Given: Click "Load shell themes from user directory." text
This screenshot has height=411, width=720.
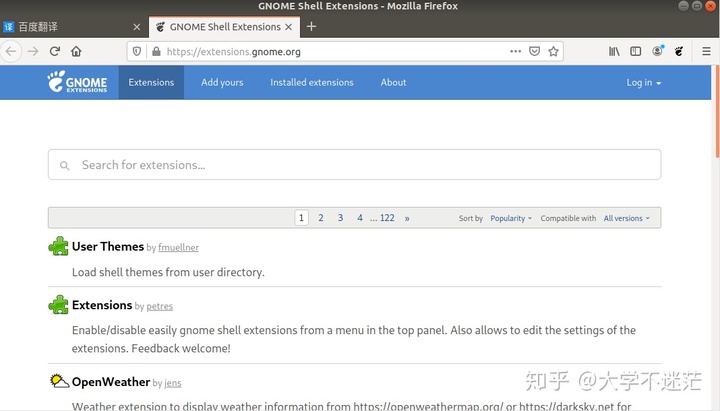Looking at the screenshot, I should 168,272.
